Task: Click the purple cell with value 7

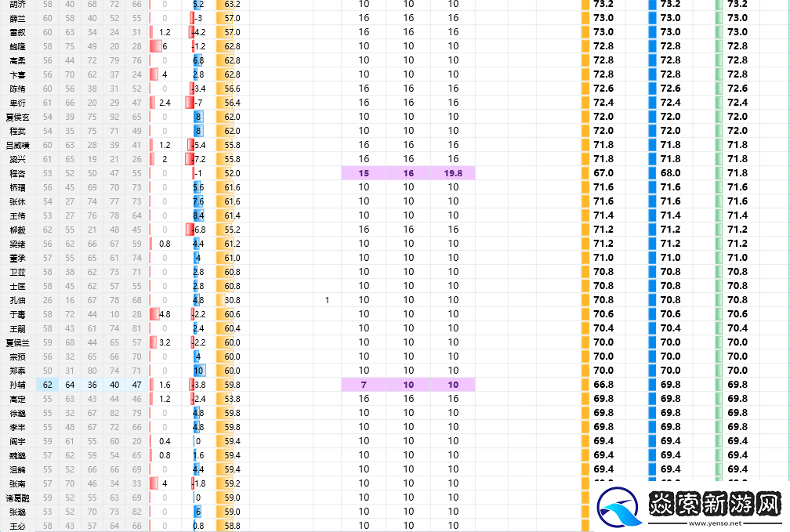Action: tap(364, 385)
